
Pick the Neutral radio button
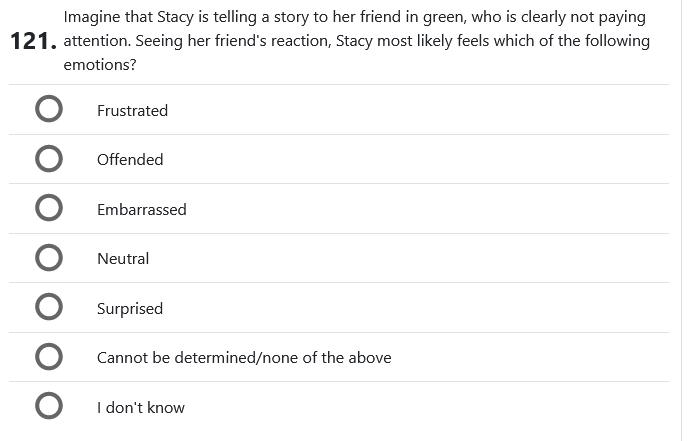point(49,258)
